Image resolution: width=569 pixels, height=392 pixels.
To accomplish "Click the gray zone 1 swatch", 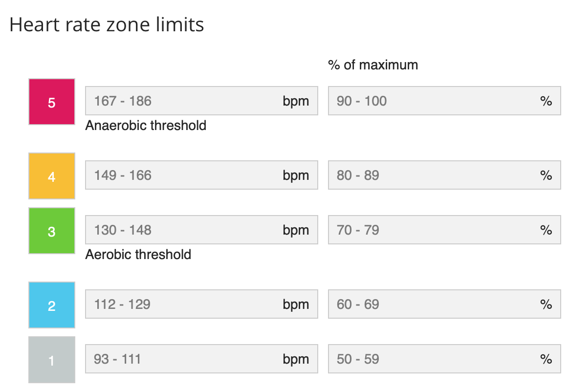I will (52, 360).
